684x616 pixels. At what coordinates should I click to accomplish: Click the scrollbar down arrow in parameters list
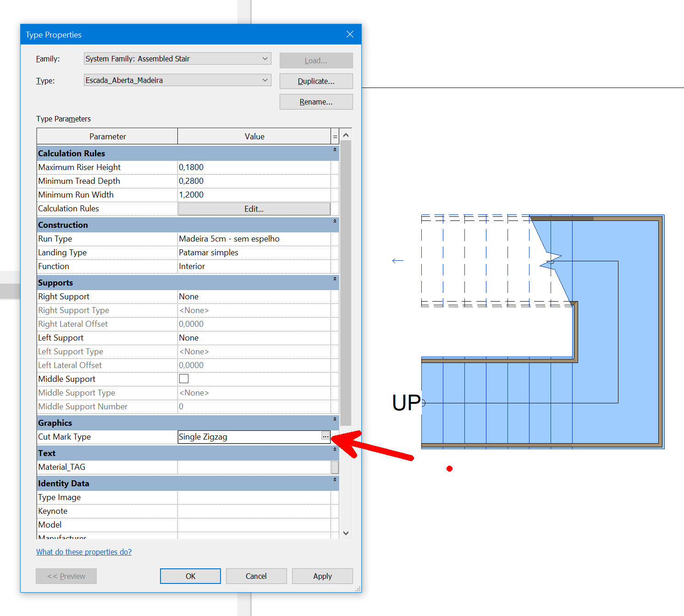(346, 533)
